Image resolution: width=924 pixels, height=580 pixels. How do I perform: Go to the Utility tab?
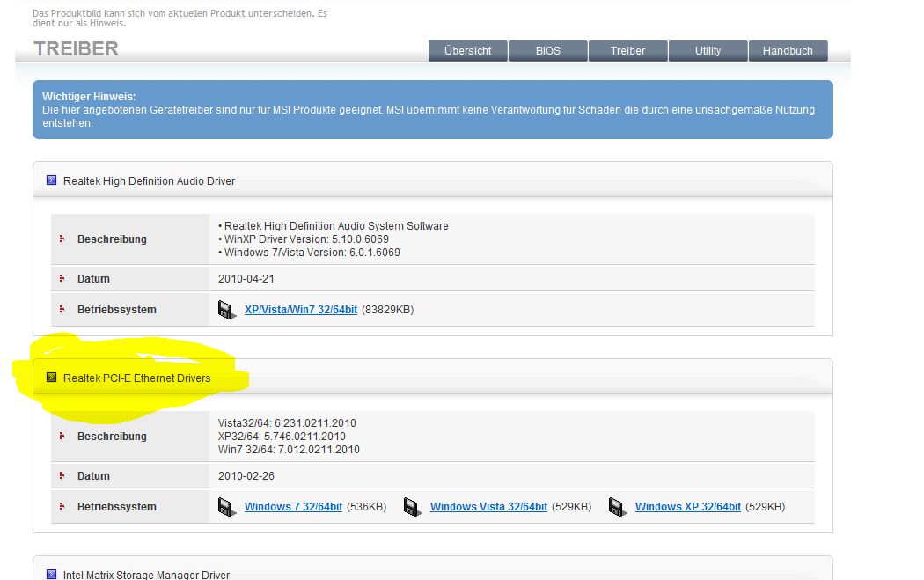pos(708,51)
